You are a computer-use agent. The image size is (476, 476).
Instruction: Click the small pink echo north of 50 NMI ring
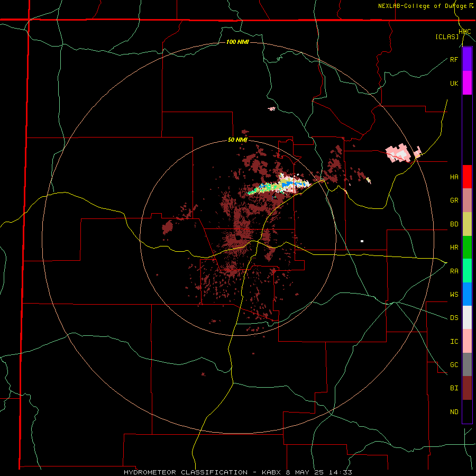pyautogui.click(x=272, y=108)
